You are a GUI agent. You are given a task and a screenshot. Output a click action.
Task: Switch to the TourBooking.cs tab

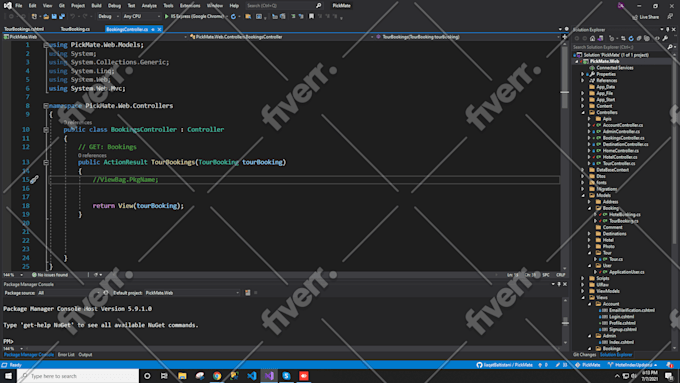tap(75, 29)
